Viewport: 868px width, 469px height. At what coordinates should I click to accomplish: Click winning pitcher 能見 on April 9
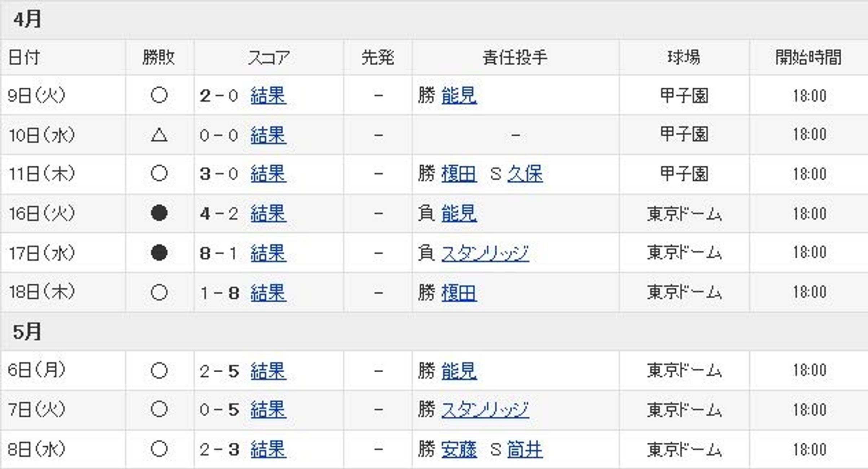(x=459, y=96)
